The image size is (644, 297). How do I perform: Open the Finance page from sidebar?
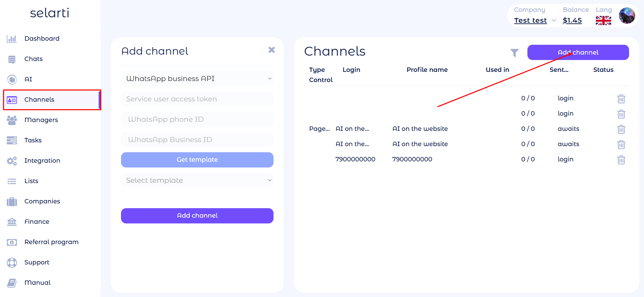point(37,222)
